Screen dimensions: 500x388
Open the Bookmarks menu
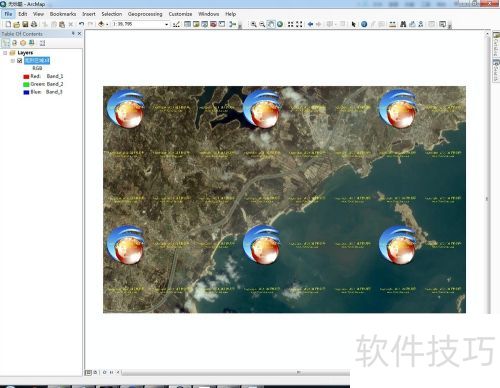pyautogui.click(x=63, y=14)
